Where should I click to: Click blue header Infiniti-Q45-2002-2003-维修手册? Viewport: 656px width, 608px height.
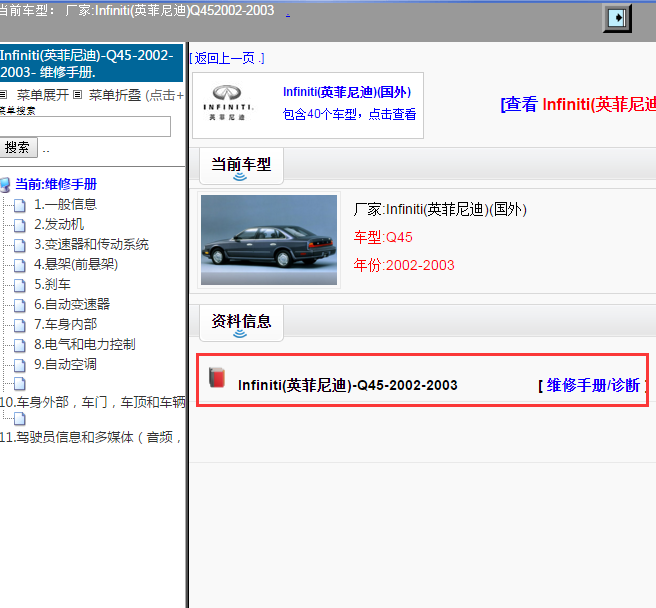(x=91, y=63)
